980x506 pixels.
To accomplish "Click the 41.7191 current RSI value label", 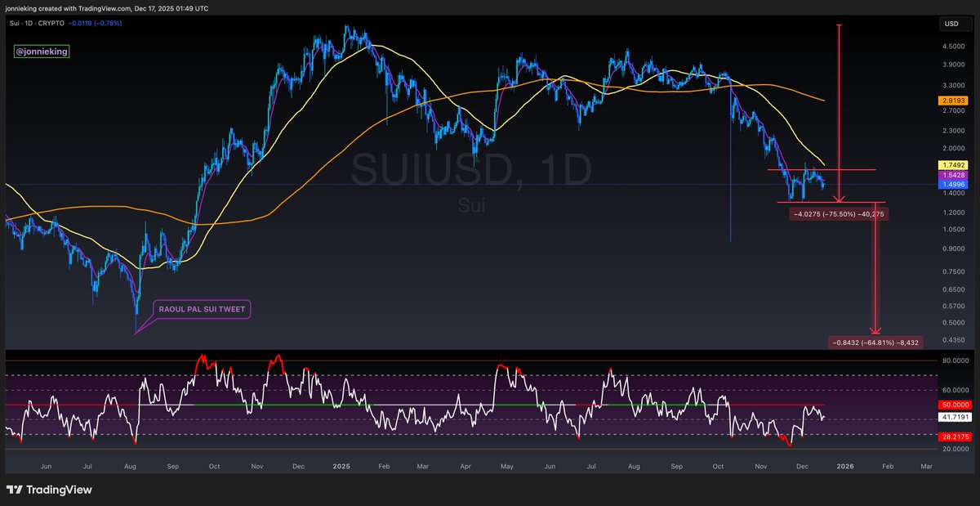I will (x=953, y=417).
